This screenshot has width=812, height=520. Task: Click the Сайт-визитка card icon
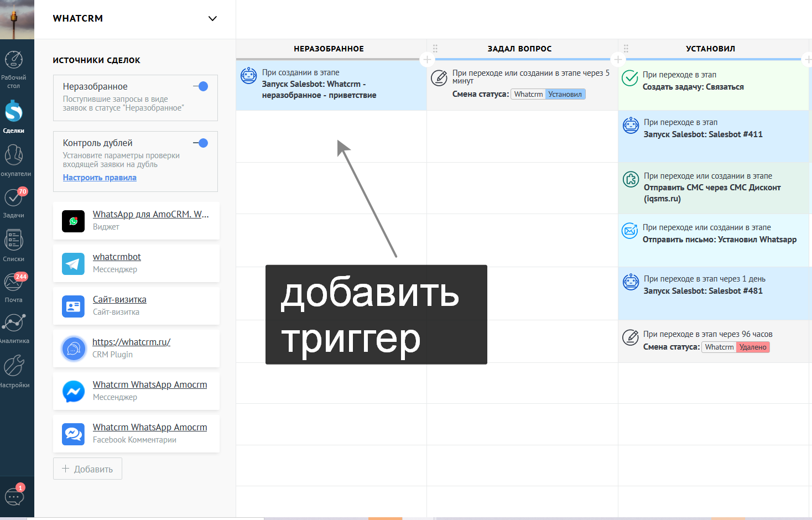73,306
